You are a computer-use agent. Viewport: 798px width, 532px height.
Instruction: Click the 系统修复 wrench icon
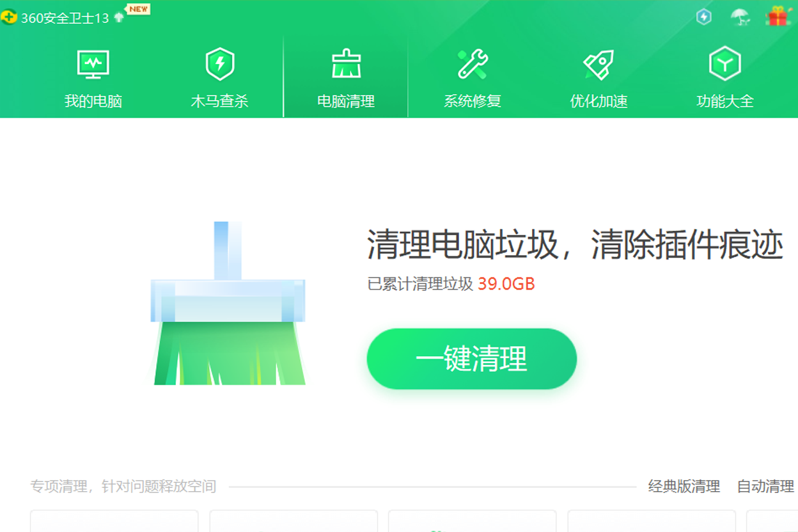pos(473,64)
